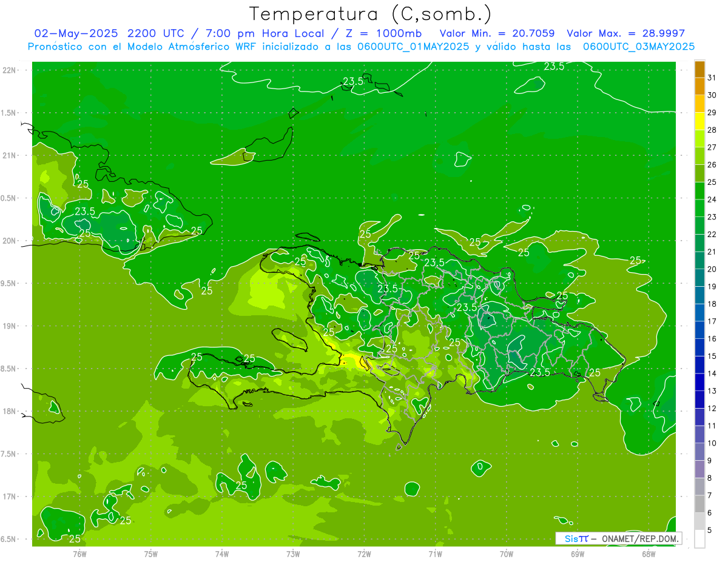Click the legend value 22

point(712,234)
